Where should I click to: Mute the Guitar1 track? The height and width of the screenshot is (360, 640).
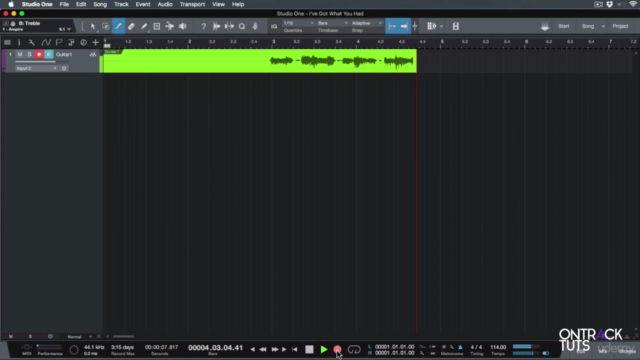coord(20,54)
